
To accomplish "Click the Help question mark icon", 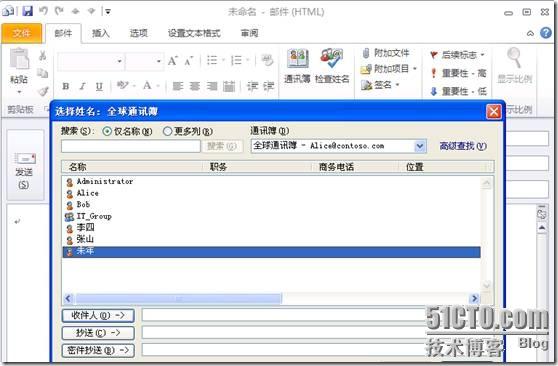I will point(546,33).
